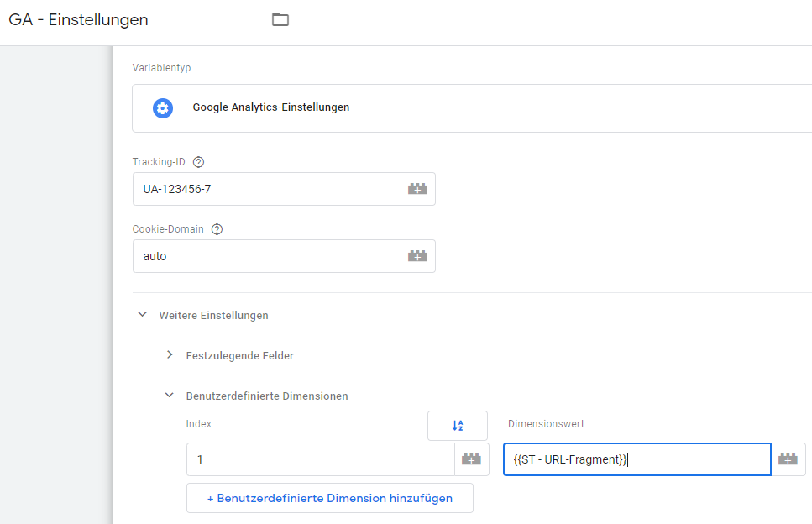Screen dimensions: 812x524
Task: Click the Dimensionswert field with ST - URL-Fragment
Action: pos(637,459)
